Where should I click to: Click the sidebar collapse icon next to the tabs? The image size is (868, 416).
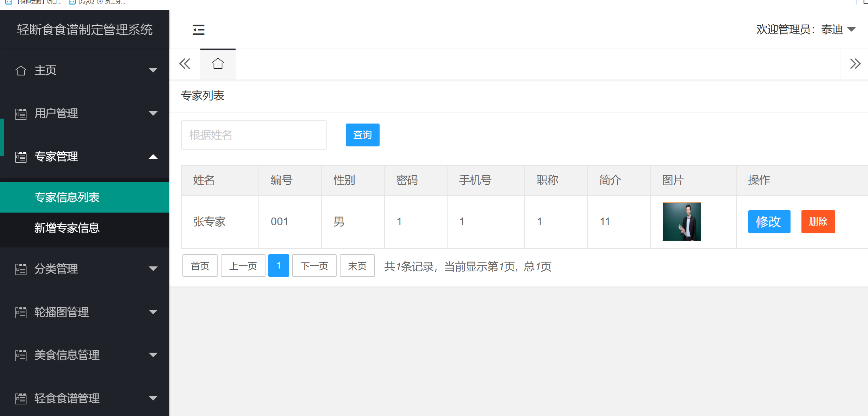pyautogui.click(x=199, y=30)
